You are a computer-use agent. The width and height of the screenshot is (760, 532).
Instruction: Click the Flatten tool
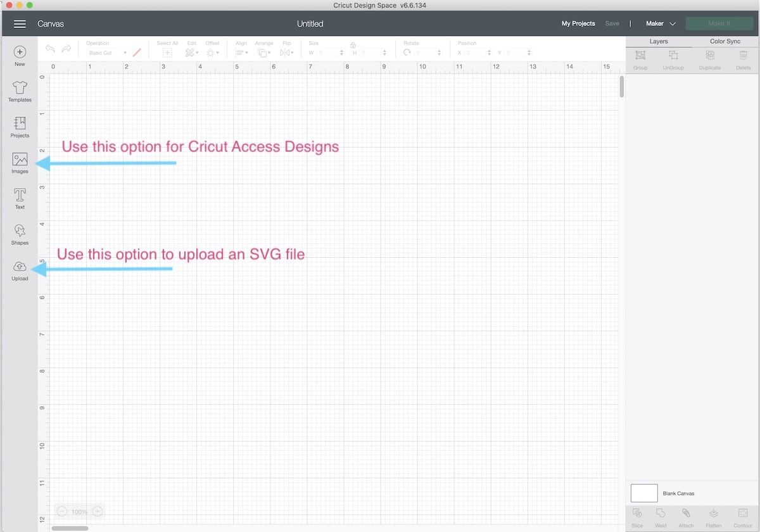(714, 517)
